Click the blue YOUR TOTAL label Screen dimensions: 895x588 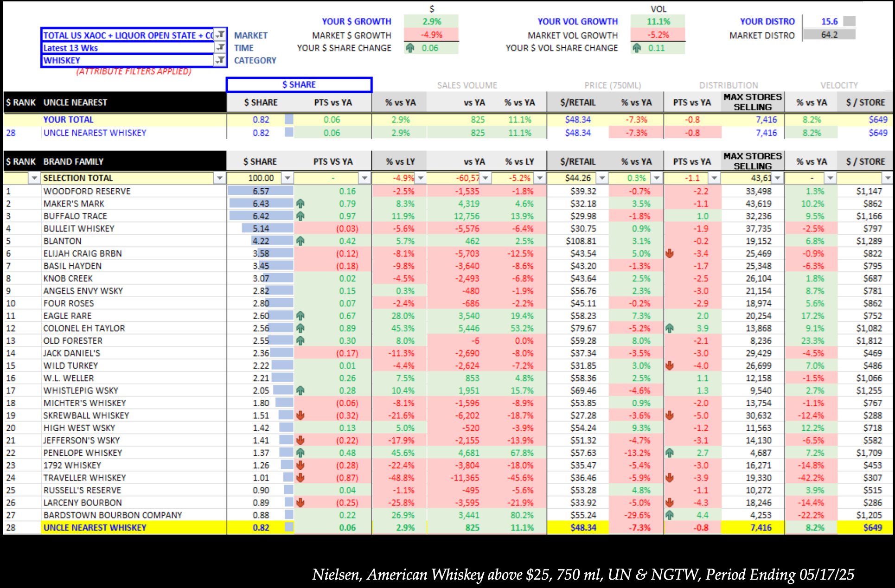pyautogui.click(x=69, y=120)
